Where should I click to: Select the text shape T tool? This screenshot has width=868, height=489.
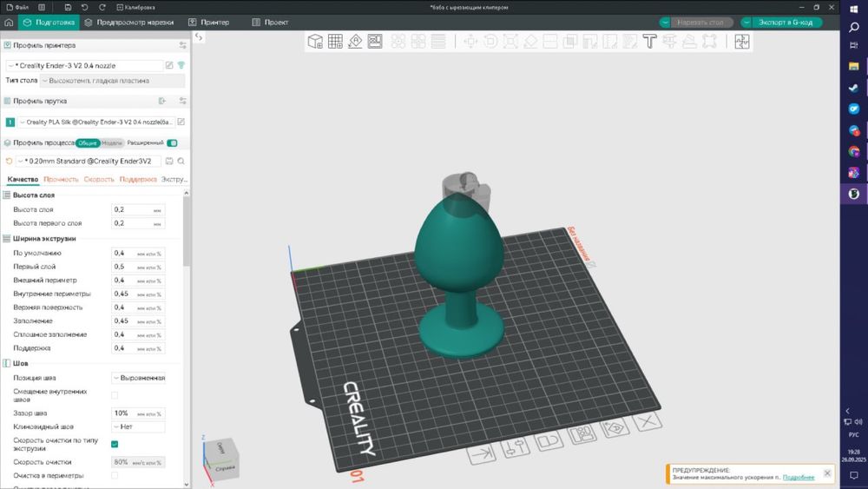point(649,42)
